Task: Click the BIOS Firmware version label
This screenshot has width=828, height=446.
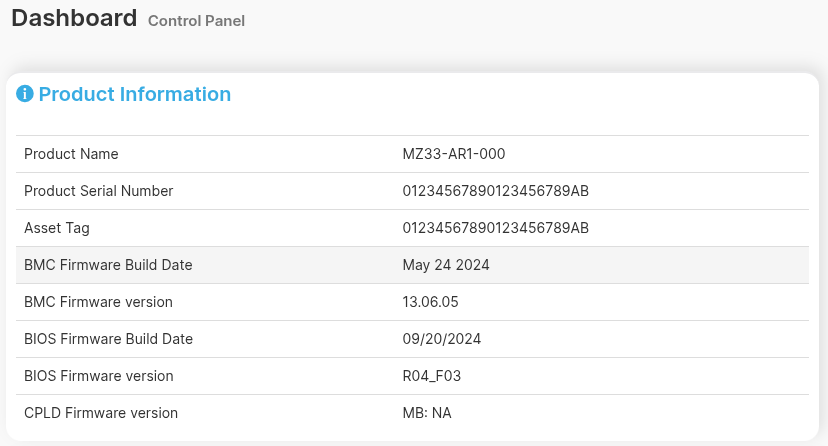Action: [x=98, y=376]
